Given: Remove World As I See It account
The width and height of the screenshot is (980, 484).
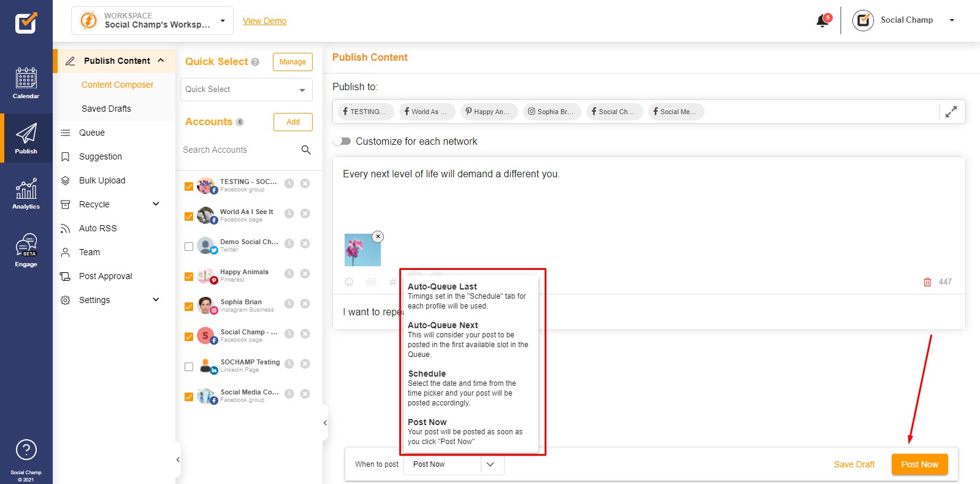Looking at the screenshot, I should point(305,213).
